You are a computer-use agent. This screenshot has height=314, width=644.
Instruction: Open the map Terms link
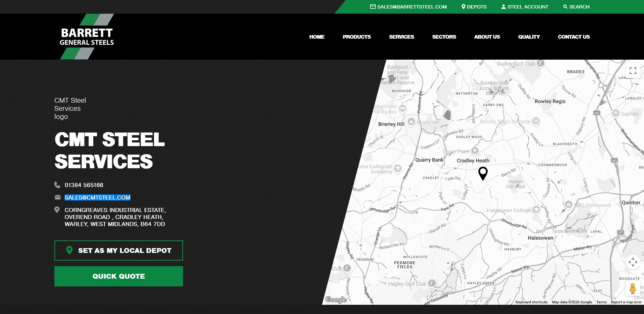[601, 302]
